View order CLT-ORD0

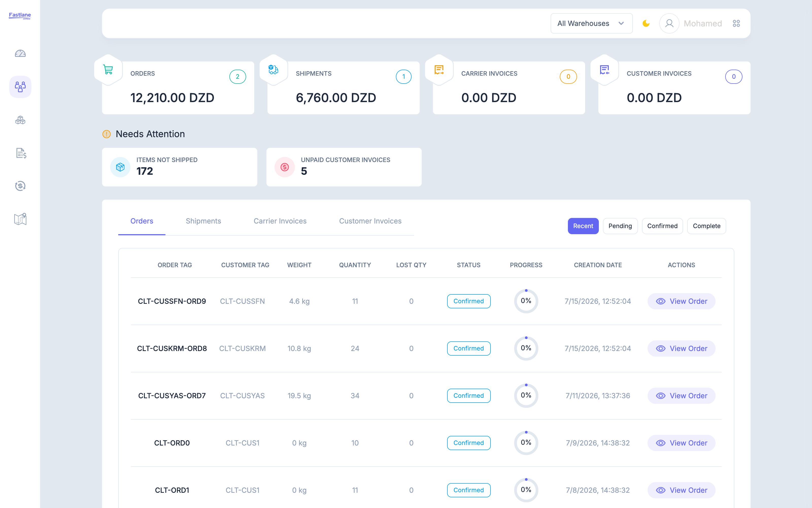pyautogui.click(x=682, y=443)
